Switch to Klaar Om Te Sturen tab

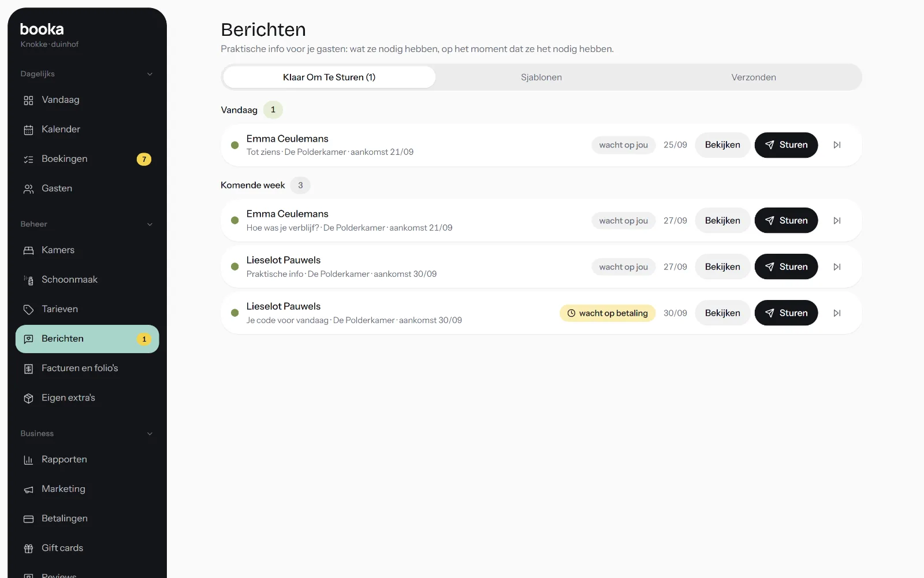point(329,77)
